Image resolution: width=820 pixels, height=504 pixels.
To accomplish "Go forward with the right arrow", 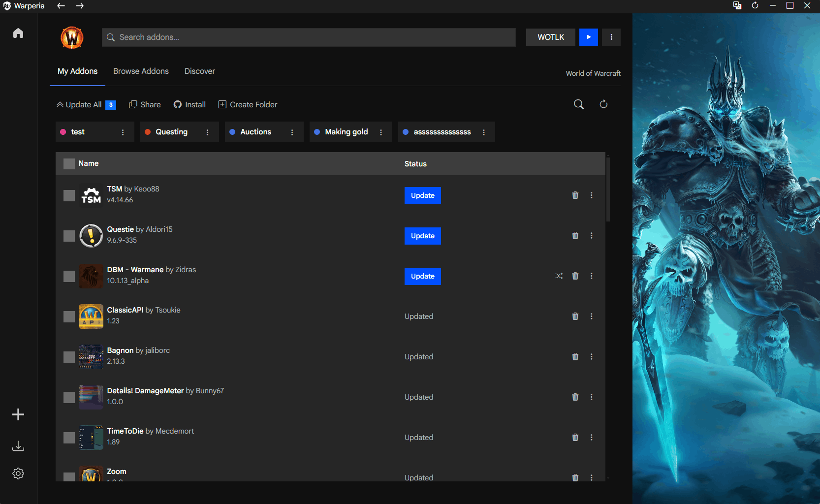I will pyautogui.click(x=80, y=6).
